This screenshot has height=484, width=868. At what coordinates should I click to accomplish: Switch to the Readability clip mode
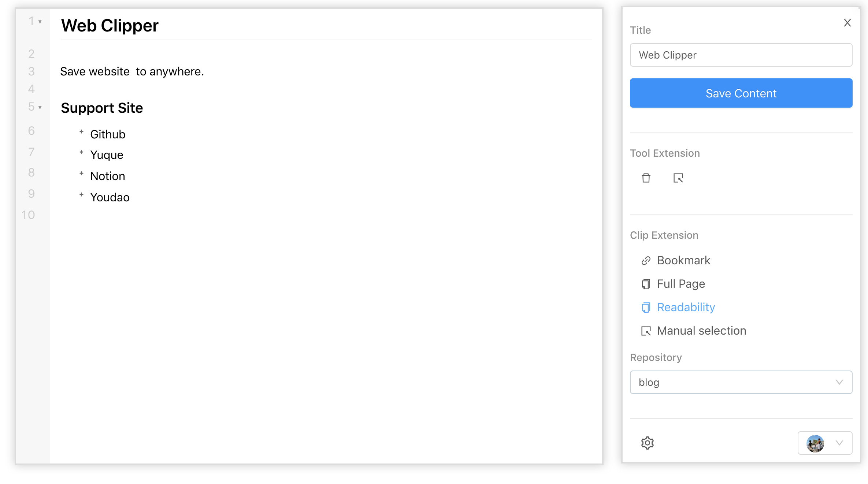pos(686,307)
